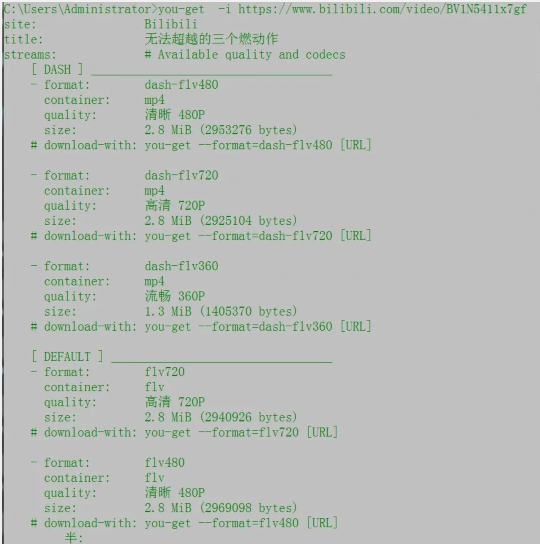Click the DASH section header
This screenshot has width=540, height=544.
coord(58,69)
